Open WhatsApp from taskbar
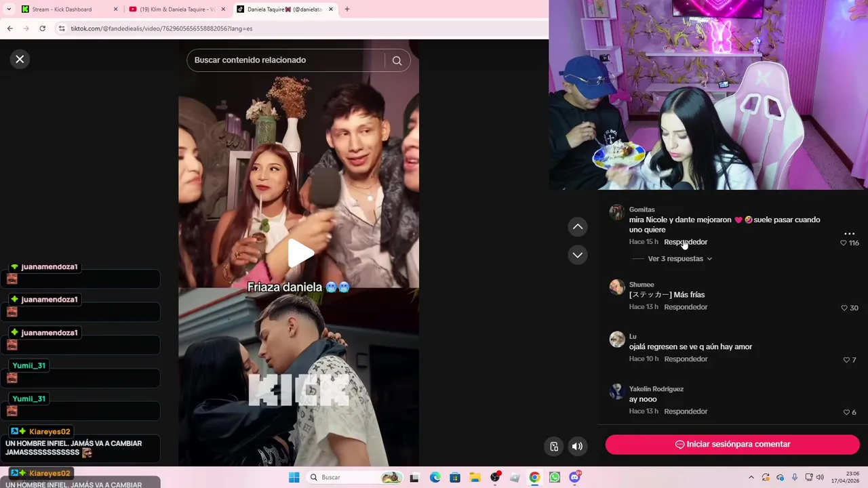 [555, 477]
